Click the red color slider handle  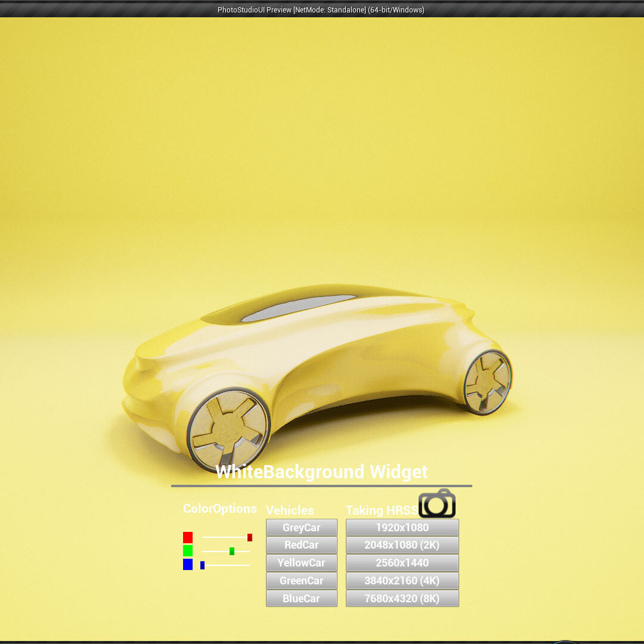point(250,537)
